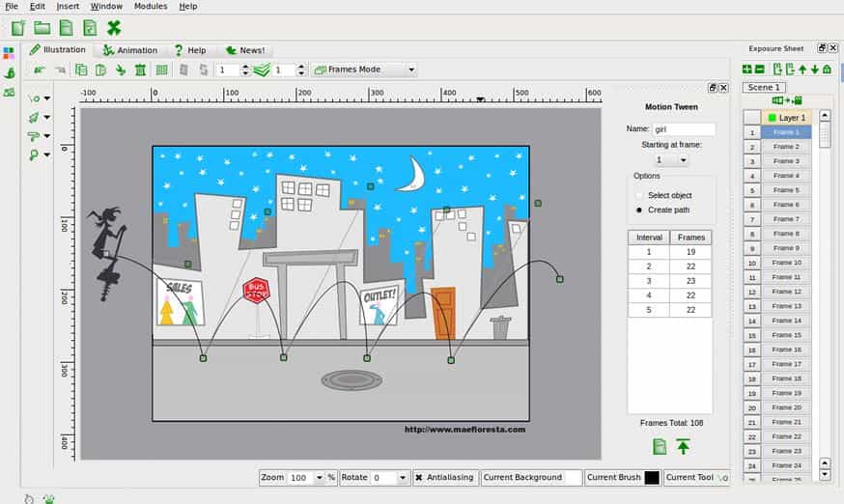The image size is (844, 504).
Task: Click Exposure Sheet scrollbar up arrow
Action: point(825,115)
